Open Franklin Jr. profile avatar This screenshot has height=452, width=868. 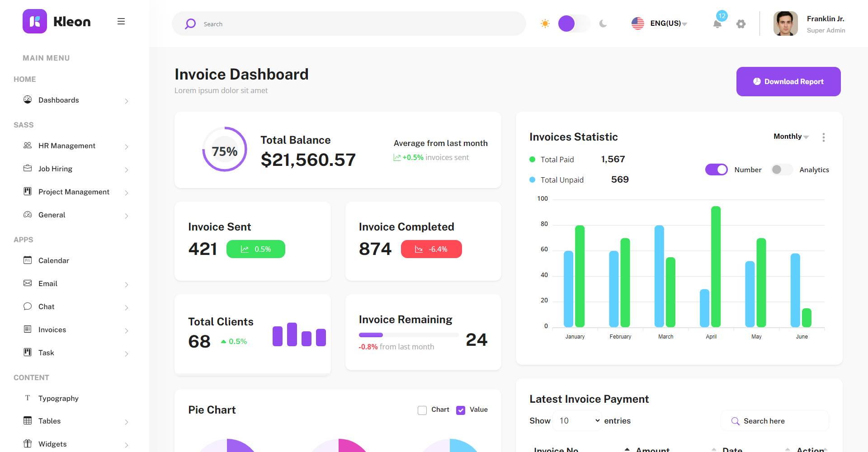785,24
